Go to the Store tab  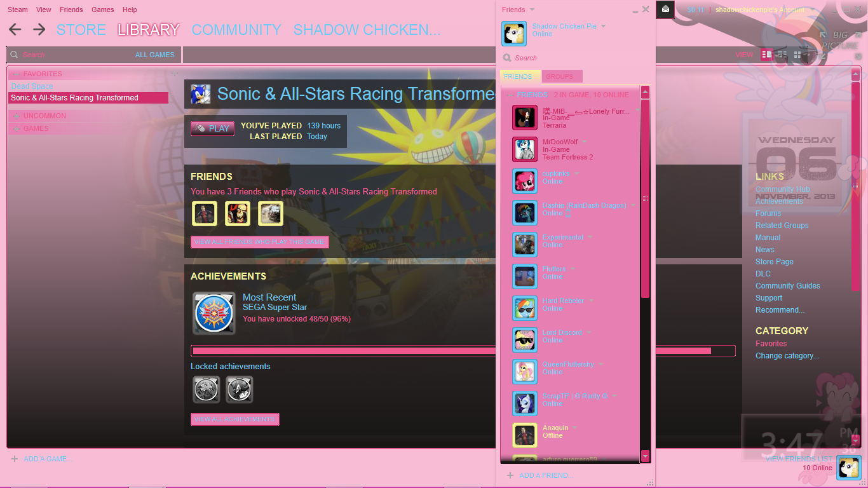coord(81,30)
